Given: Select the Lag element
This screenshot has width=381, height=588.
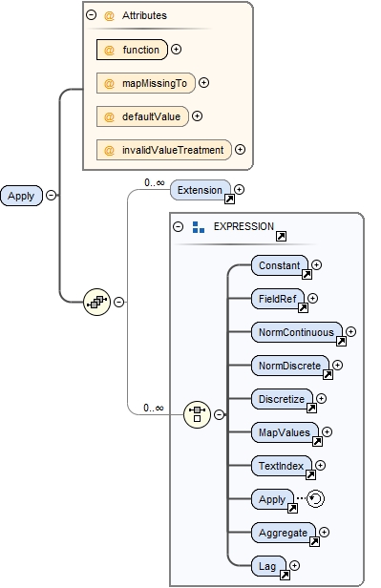Looking at the screenshot, I should [268, 566].
